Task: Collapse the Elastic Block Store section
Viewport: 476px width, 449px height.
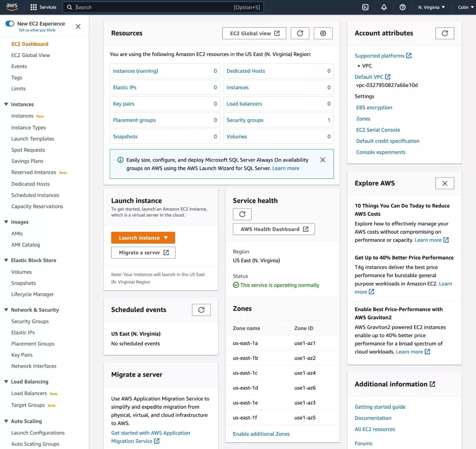Action: (x=6, y=260)
